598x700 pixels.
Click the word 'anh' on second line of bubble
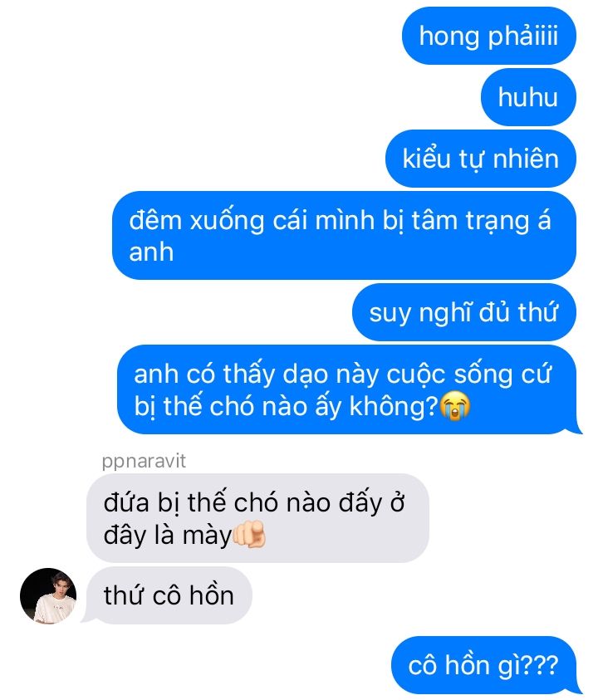pyautogui.click(x=151, y=252)
